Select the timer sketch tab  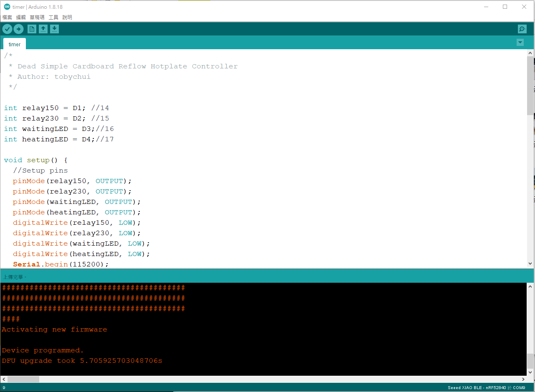(14, 44)
